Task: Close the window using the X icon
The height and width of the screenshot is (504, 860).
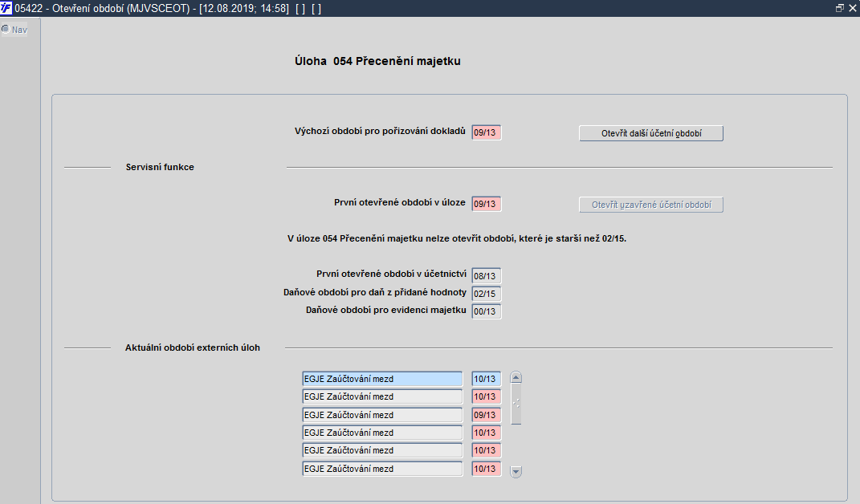Action: (853, 8)
